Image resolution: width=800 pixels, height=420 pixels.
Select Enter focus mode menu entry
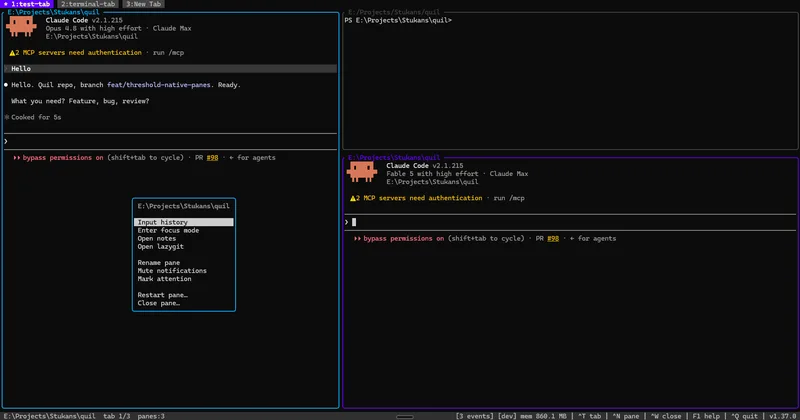pyautogui.click(x=168, y=230)
